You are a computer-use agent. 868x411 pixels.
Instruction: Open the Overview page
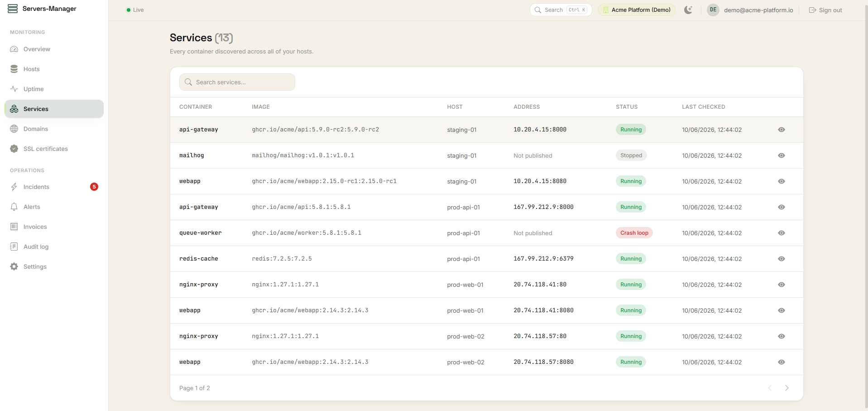[x=54, y=49]
